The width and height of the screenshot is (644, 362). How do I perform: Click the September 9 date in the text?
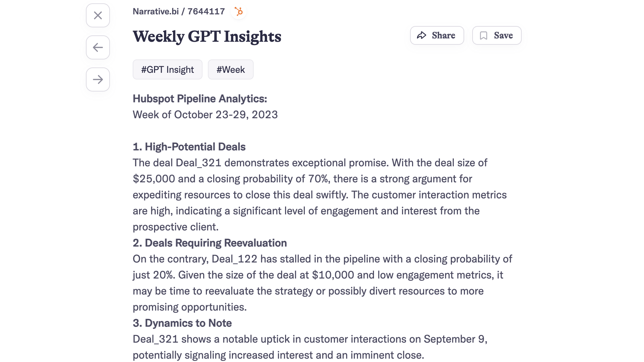point(455,339)
